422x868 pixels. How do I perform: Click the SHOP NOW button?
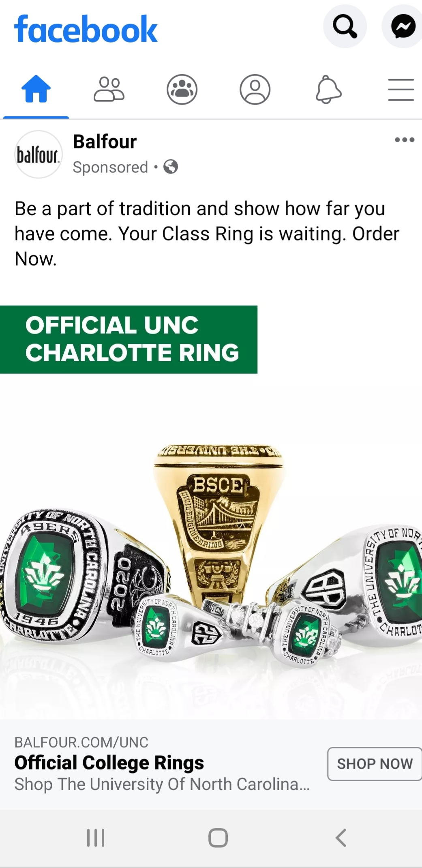pyautogui.click(x=375, y=764)
